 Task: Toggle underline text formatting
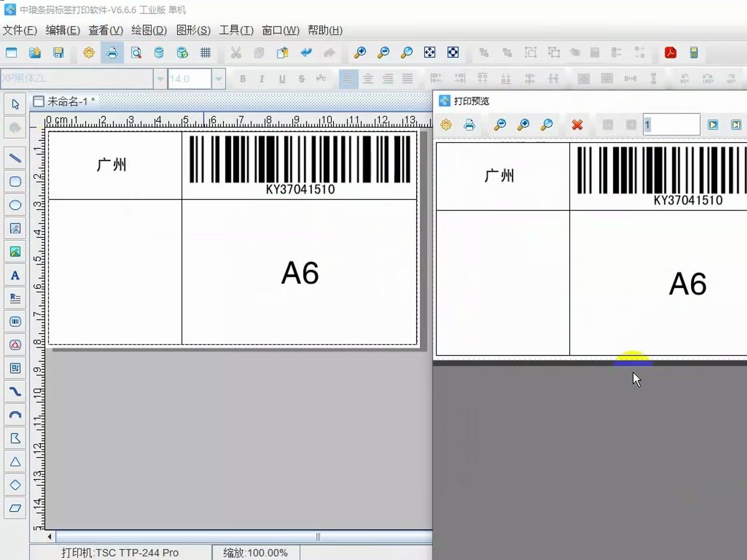282,79
